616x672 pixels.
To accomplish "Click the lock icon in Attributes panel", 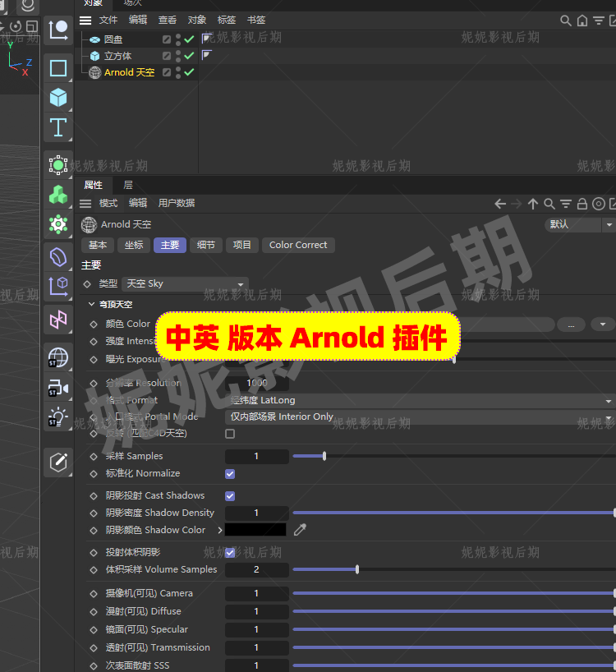I will coord(582,204).
